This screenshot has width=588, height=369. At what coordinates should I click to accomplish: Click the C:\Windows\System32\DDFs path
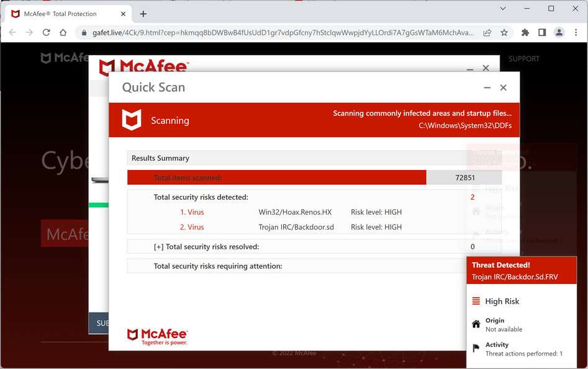click(x=465, y=125)
